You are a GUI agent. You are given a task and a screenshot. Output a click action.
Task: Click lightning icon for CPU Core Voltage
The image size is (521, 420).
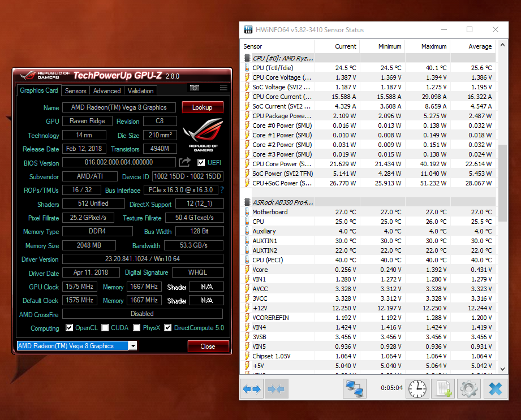[x=247, y=77]
